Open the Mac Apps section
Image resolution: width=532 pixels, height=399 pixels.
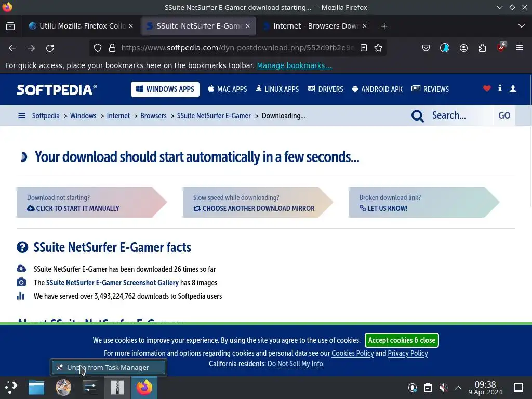click(x=228, y=89)
